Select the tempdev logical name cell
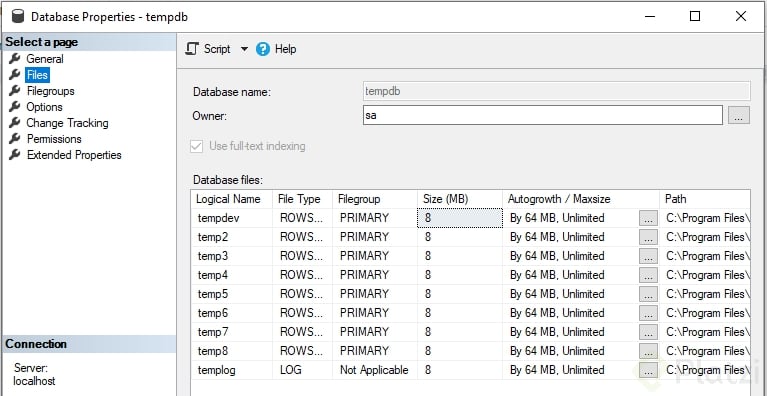Viewport: 767px width, 396px height. pos(231,218)
